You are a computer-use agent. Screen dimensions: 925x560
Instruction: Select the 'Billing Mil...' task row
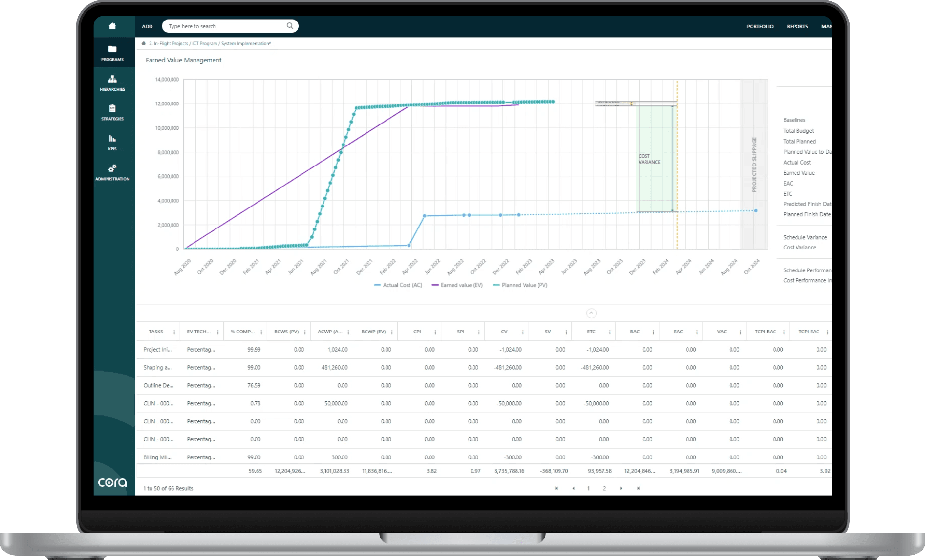click(484, 457)
